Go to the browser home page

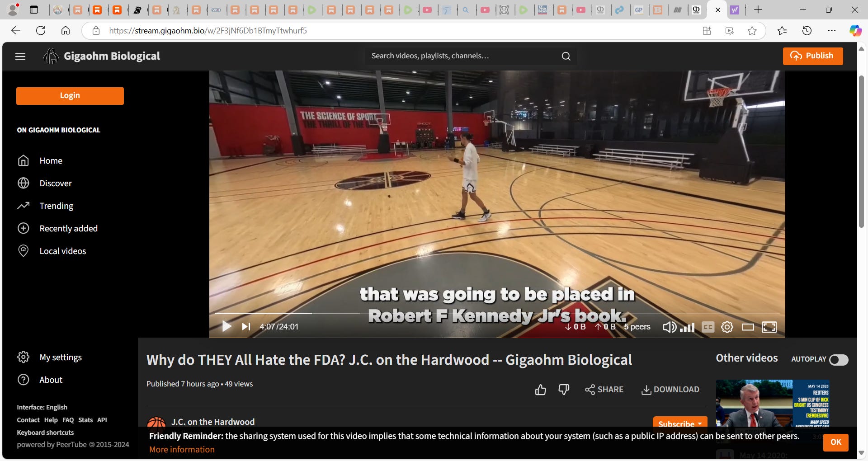coord(66,31)
